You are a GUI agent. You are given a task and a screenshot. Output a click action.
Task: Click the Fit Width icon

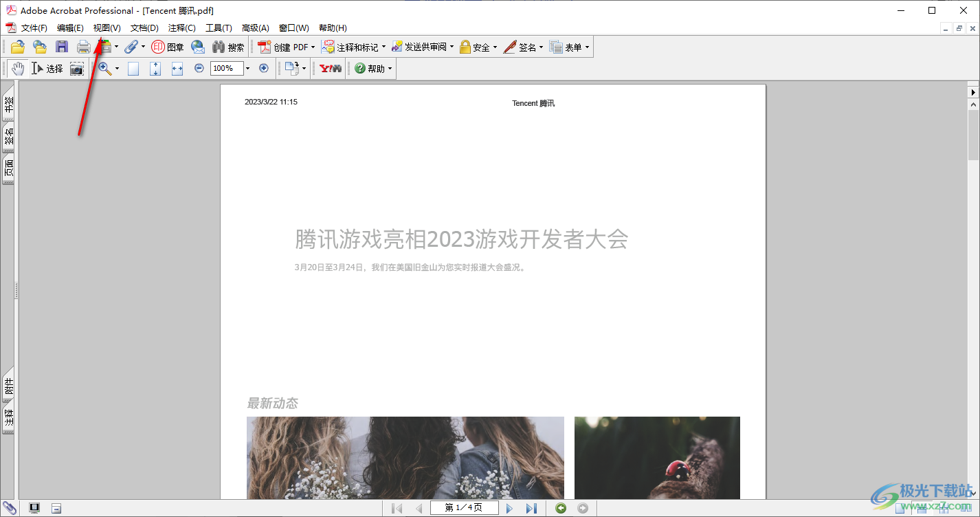coord(177,68)
